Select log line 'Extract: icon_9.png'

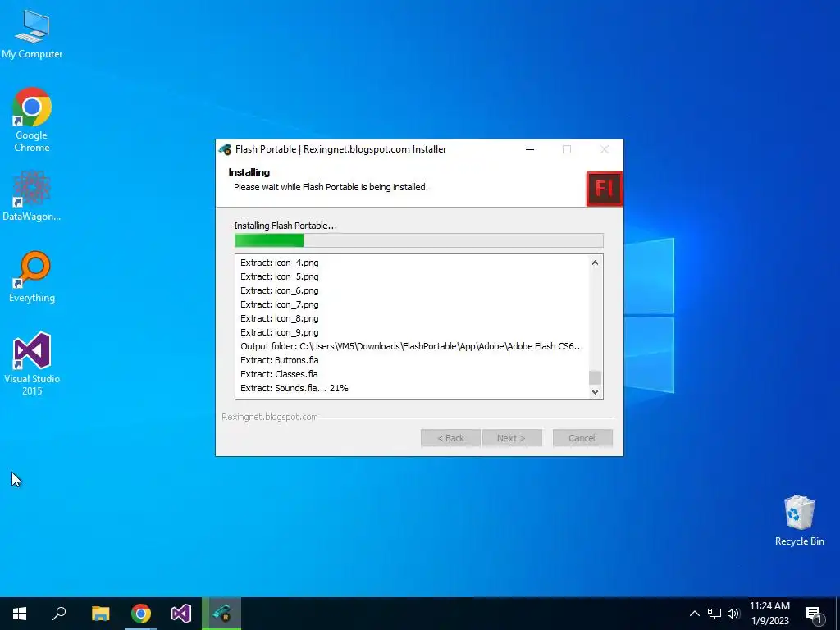pyautogui.click(x=279, y=332)
